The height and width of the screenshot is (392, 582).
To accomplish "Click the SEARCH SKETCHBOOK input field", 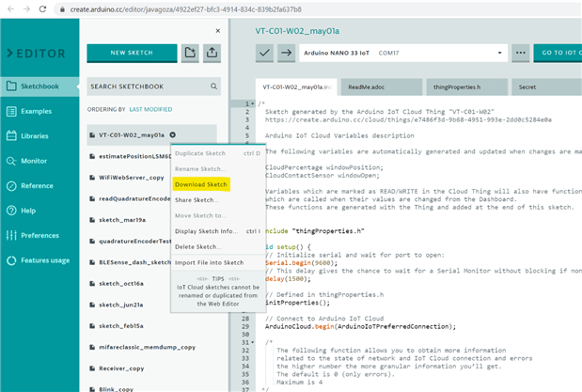I will tap(153, 86).
